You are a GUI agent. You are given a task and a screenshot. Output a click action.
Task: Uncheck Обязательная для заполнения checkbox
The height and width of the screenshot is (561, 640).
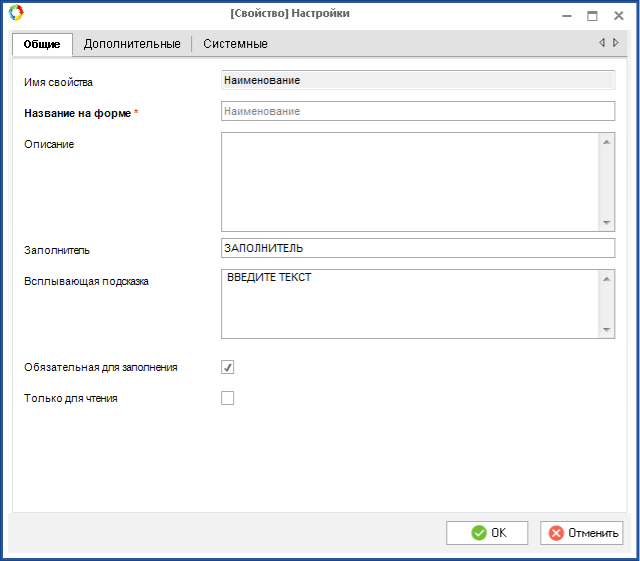[x=228, y=367]
